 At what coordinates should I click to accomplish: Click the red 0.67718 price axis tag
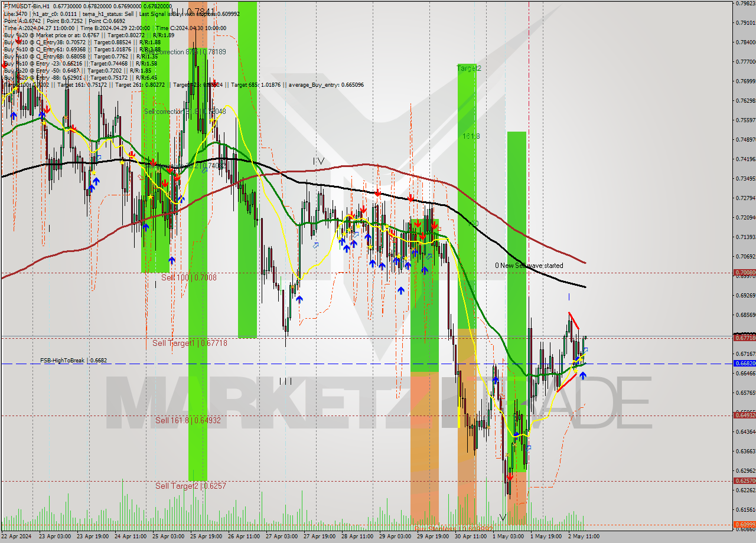click(x=744, y=338)
